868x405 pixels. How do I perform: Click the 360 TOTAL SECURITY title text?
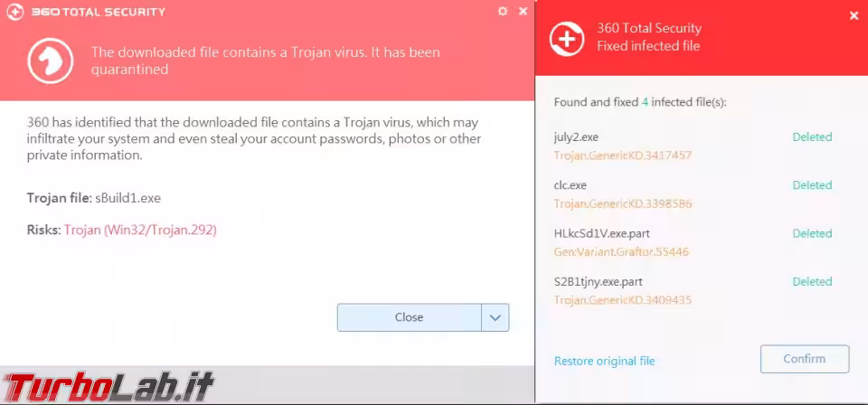tap(98, 12)
